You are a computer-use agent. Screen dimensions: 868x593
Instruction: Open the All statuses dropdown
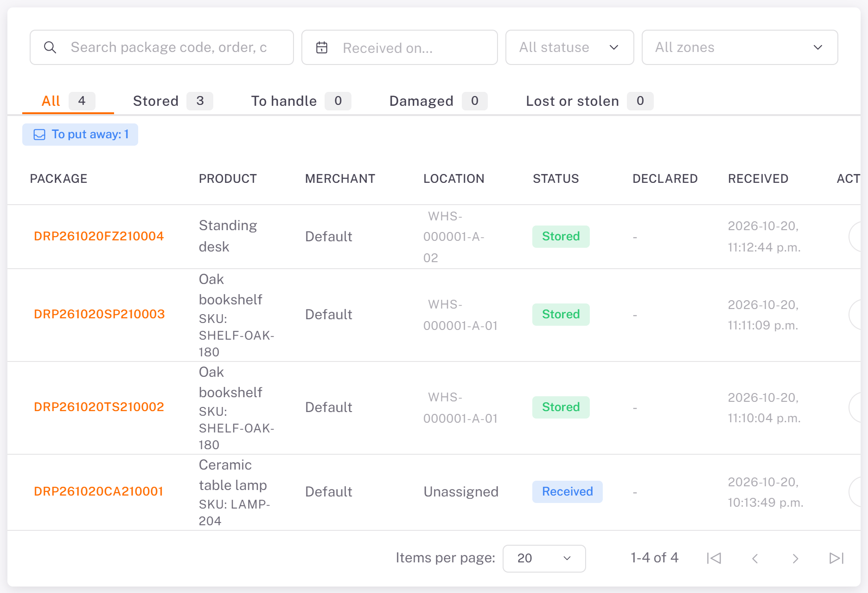(569, 47)
